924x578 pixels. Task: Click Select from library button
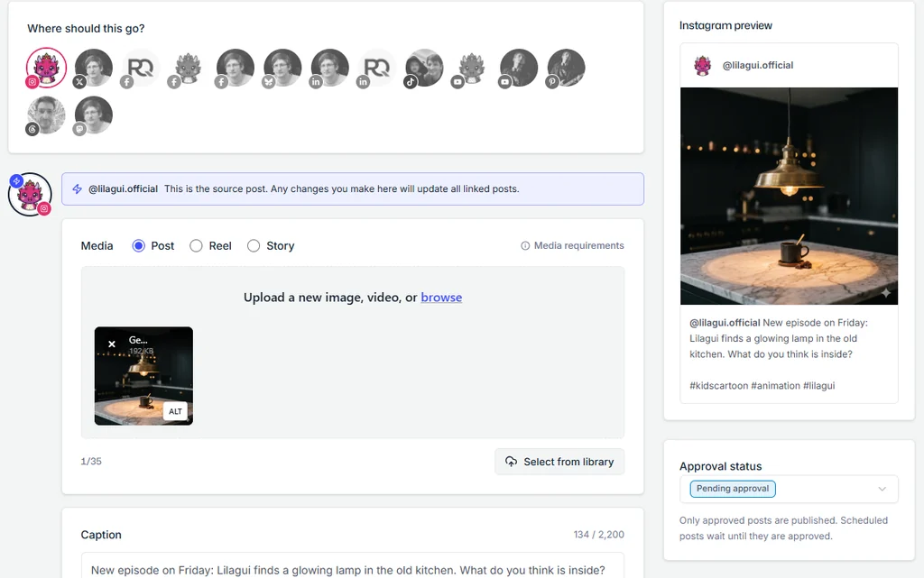coord(559,462)
